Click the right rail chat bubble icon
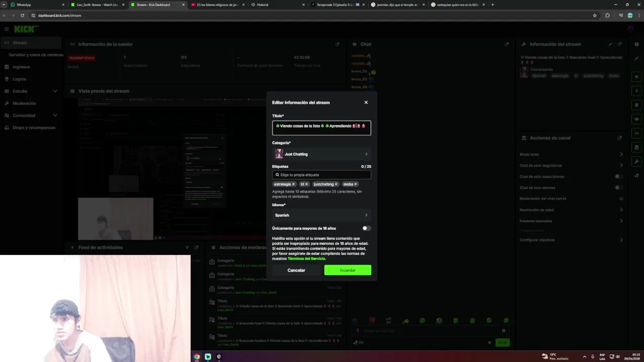The height and width of the screenshot is (362, 644). [x=636, y=119]
